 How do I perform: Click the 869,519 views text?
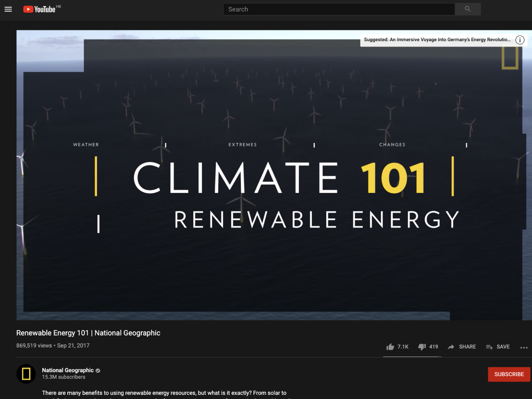click(34, 345)
